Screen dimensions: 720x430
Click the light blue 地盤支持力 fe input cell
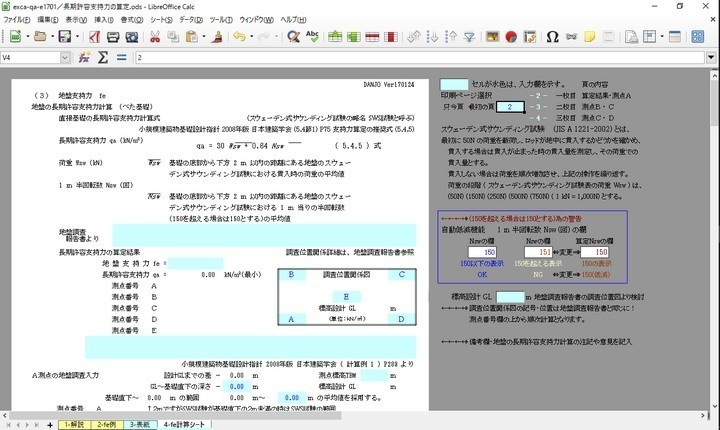[196, 263]
